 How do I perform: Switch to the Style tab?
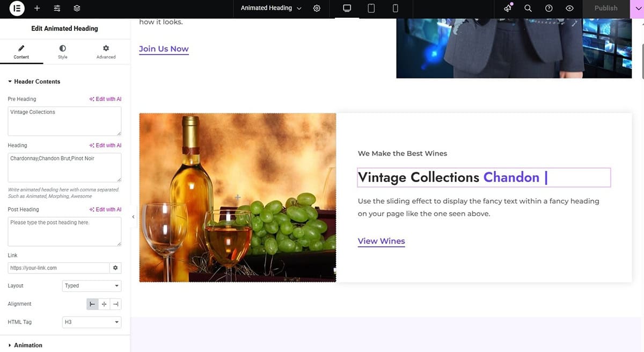(63, 52)
